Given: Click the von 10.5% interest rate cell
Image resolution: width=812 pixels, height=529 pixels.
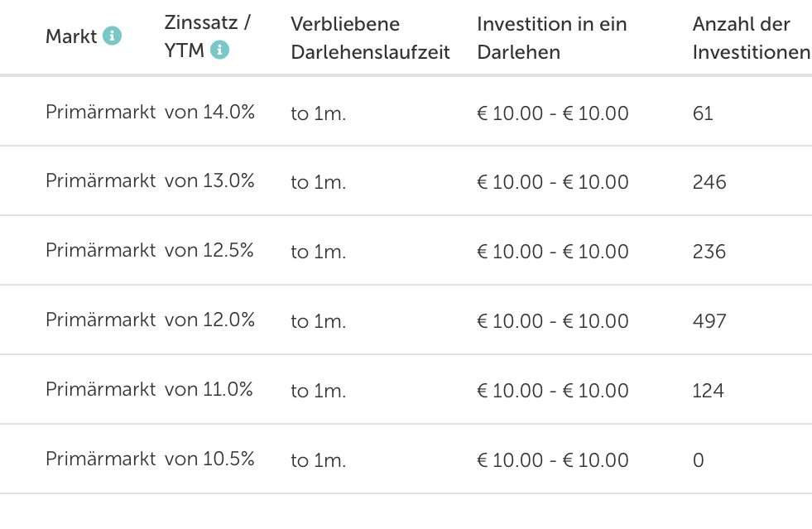Looking at the screenshot, I should point(209,459).
